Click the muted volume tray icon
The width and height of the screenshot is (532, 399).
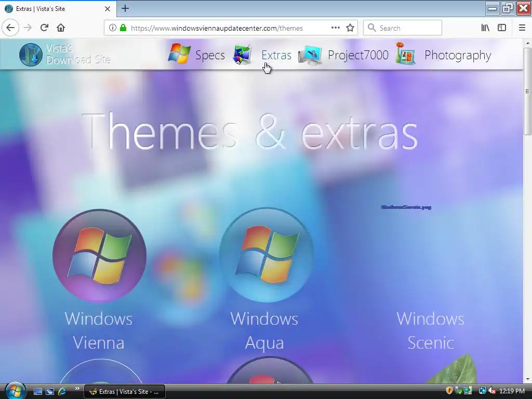coord(492,391)
